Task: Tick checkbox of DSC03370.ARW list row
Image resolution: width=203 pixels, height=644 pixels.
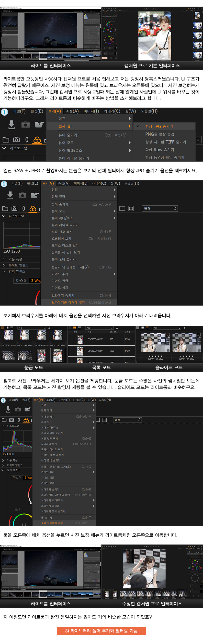Action: click(72, 351)
